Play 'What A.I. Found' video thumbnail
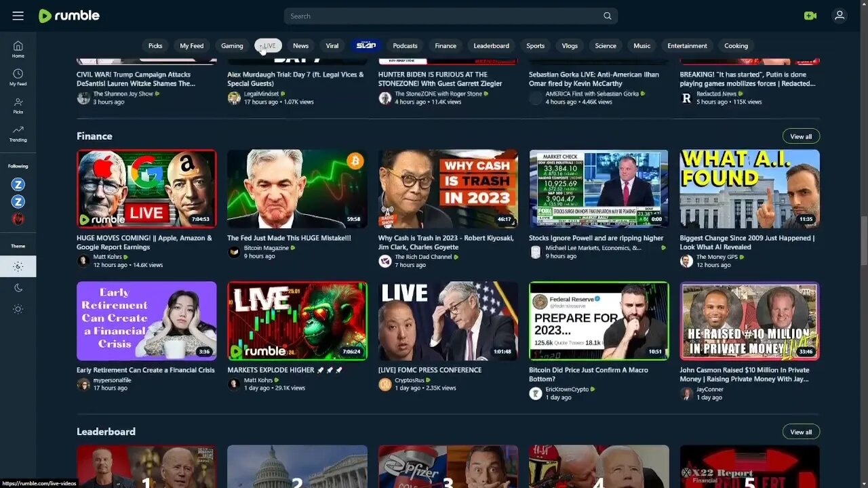This screenshot has width=868, height=488. 749,188
